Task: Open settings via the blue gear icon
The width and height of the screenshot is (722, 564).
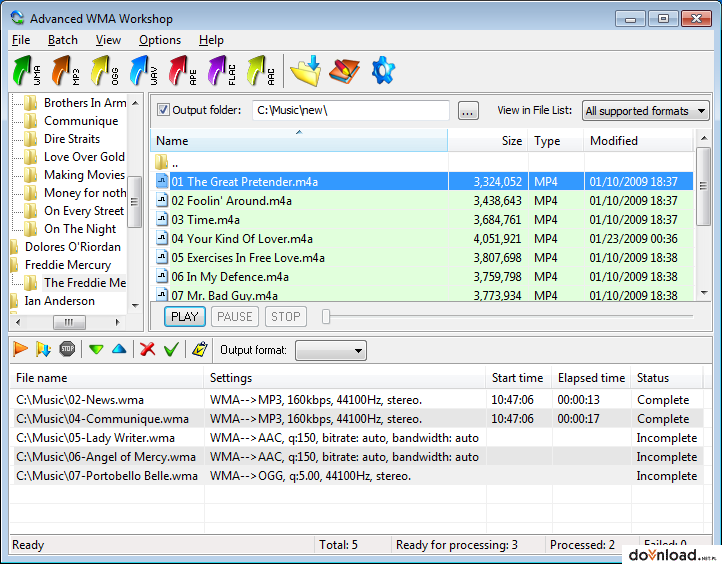Action: pos(383,70)
